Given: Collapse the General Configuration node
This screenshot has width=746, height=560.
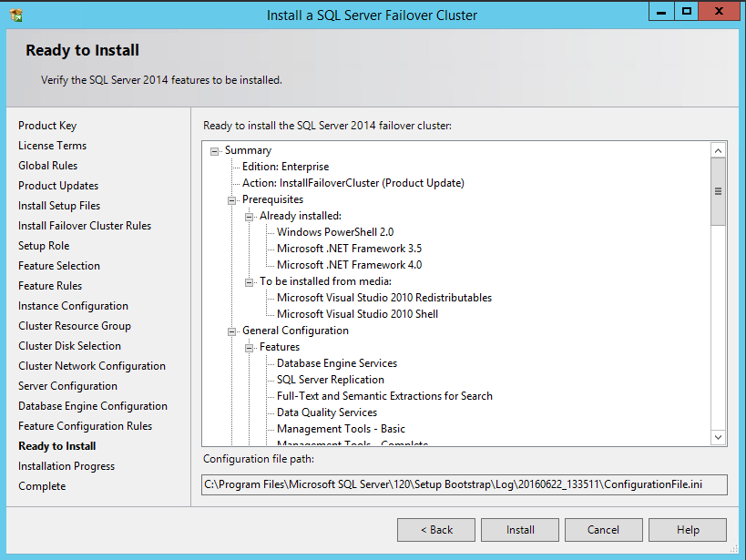Looking at the screenshot, I should tap(231, 331).
